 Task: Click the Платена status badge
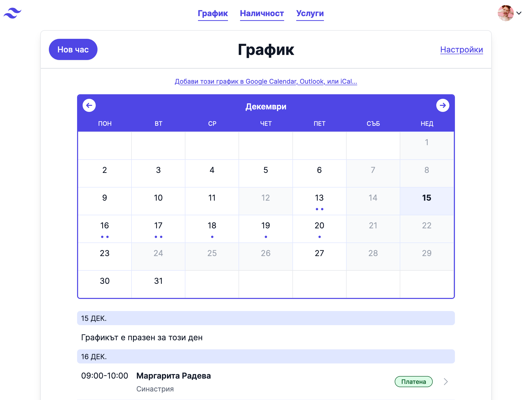coord(413,382)
